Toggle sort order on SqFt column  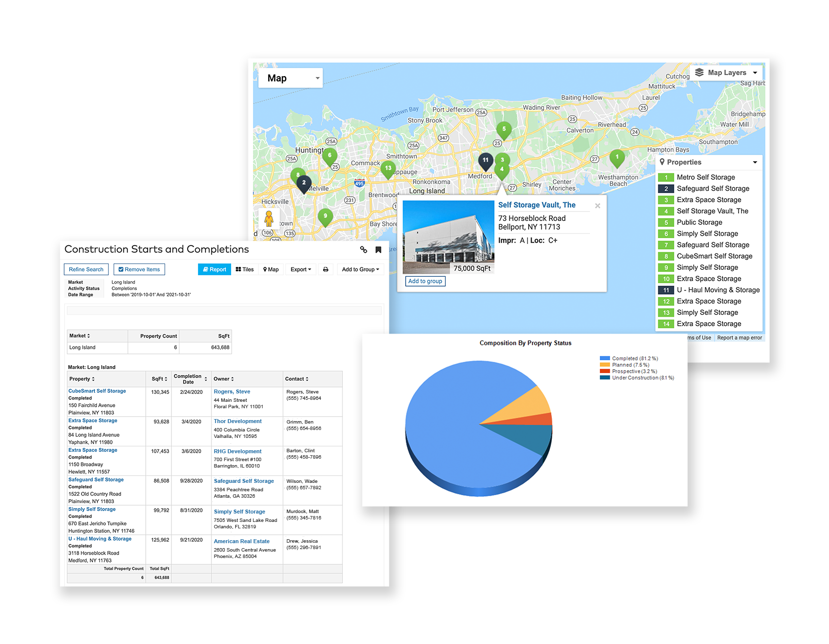(x=159, y=379)
